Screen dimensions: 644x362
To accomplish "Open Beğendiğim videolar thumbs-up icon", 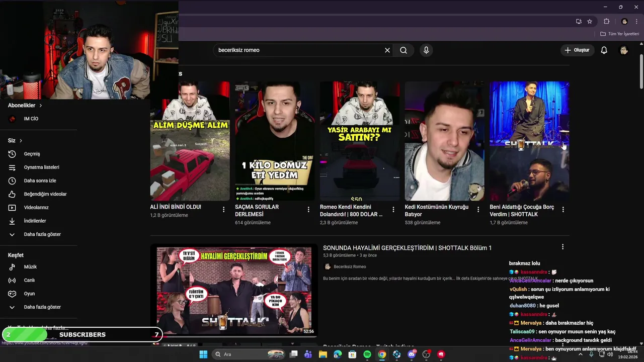I will click(x=12, y=194).
